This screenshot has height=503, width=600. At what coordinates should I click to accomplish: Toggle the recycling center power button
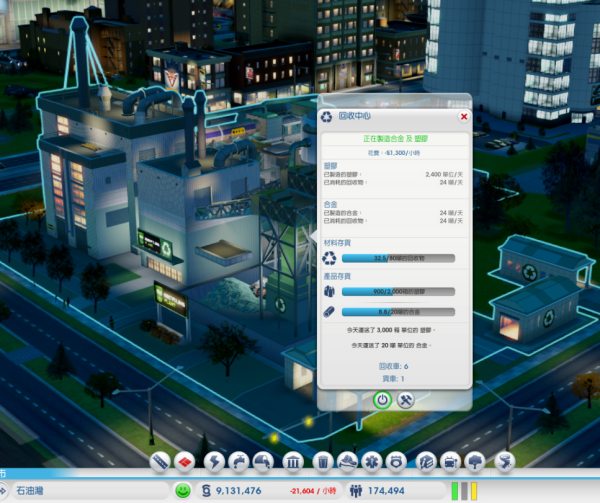(382, 400)
